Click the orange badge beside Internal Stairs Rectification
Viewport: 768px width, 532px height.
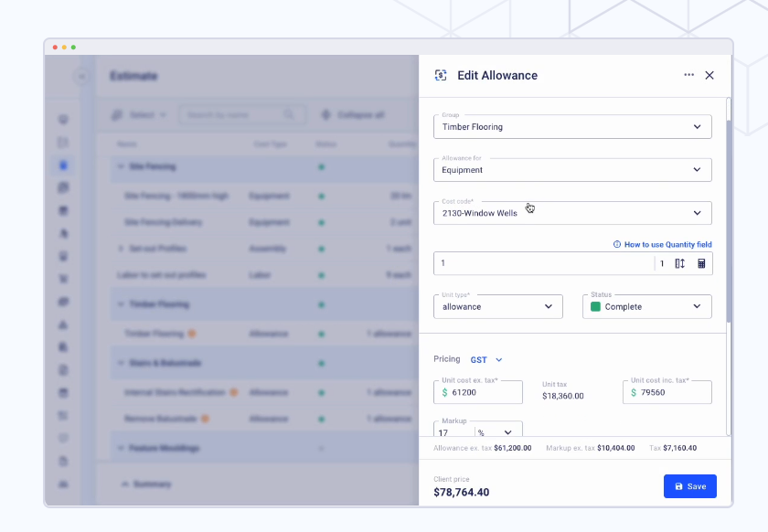tap(234, 392)
